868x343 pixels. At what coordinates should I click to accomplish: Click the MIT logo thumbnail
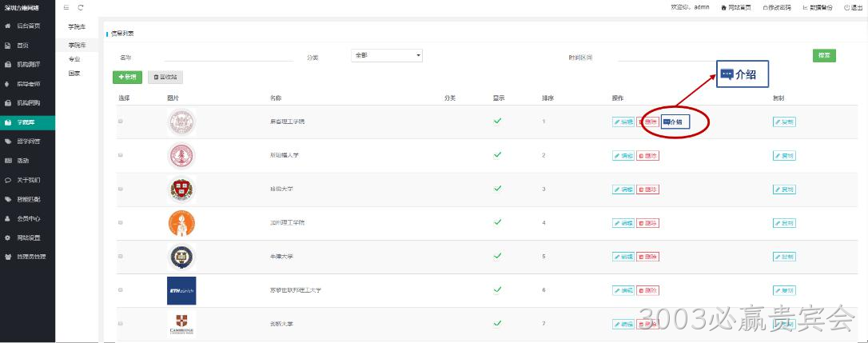tap(181, 122)
